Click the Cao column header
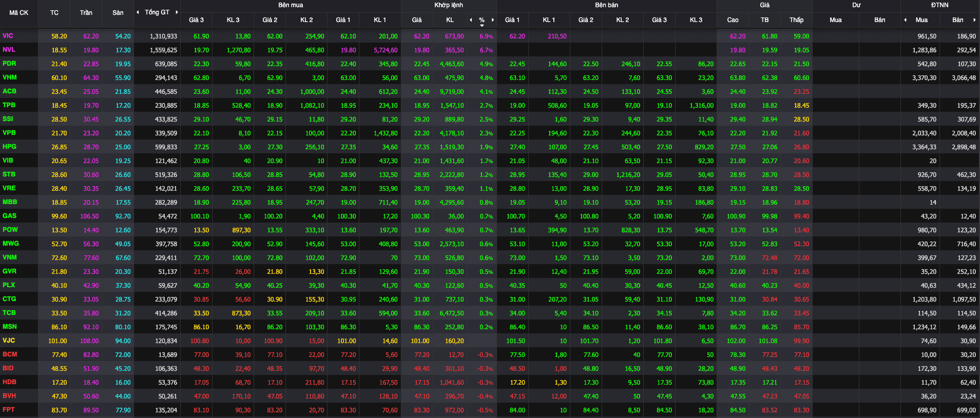Image resolution: width=980 pixels, height=418 pixels. [x=733, y=20]
